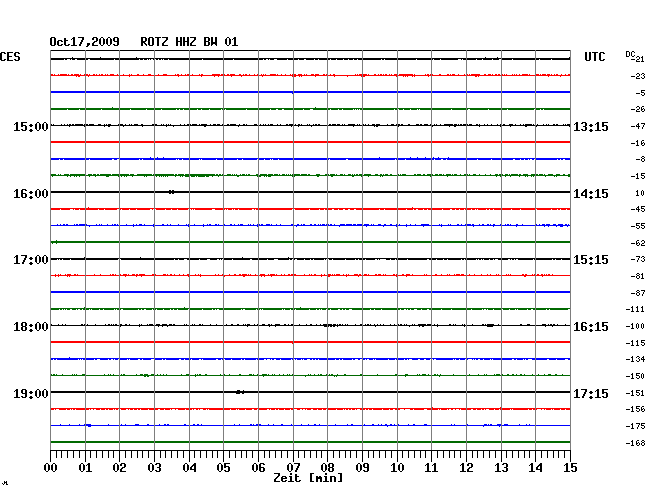Click the DC offset value -8
650x494 pixels.
coord(640,159)
